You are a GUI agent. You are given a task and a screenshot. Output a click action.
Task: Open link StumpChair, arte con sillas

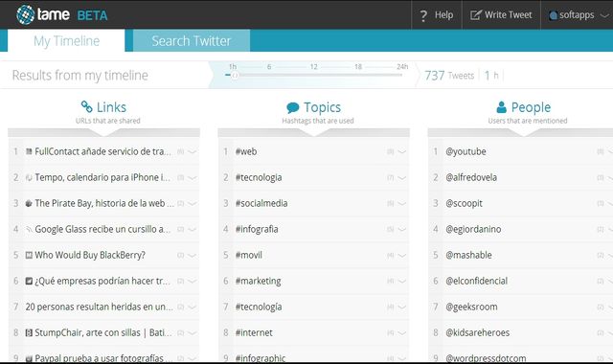pyautogui.click(x=102, y=332)
